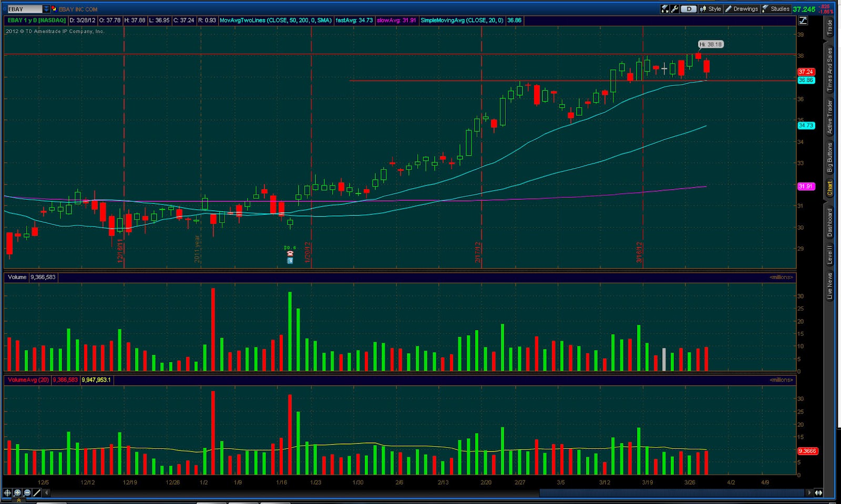This screenshot has width=841, height=504.
Task: Click the C: 37.24 close readout
Action: point(183,20)
